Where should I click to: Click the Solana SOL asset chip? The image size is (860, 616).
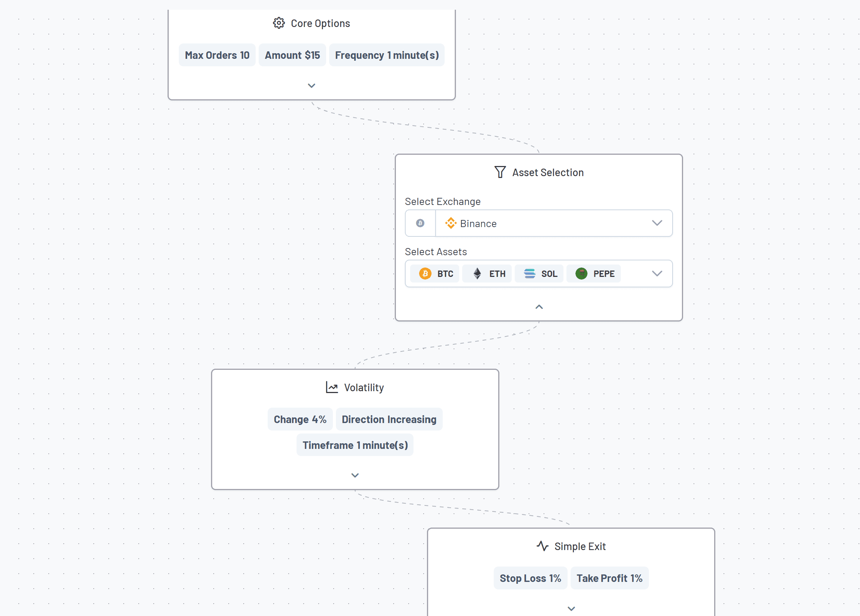540,274
